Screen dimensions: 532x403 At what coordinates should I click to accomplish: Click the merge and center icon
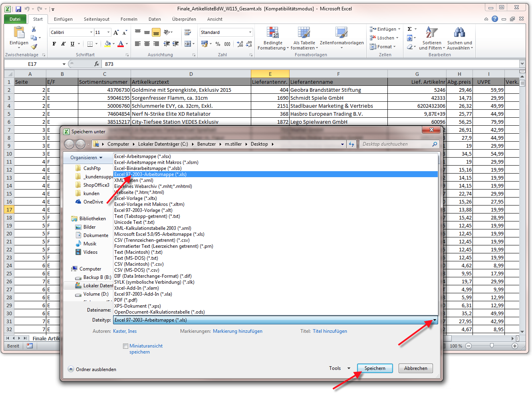pyautogui.click(x=188, y=44)
